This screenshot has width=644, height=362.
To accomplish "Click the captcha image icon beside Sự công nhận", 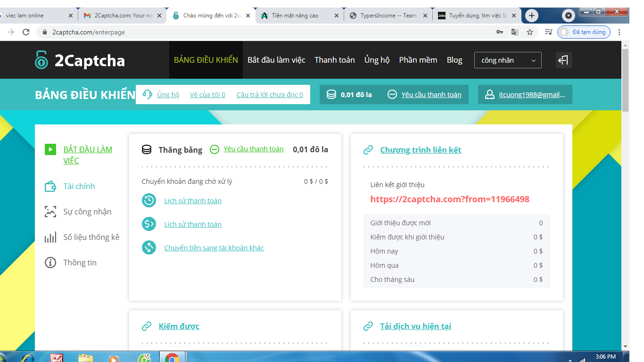I will click(x=50, y=212).
